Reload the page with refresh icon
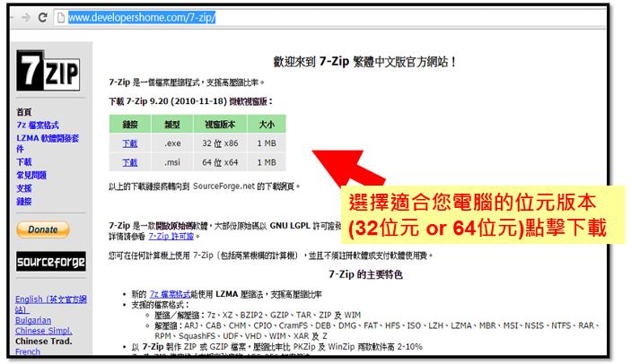 [x=42, y=17]
